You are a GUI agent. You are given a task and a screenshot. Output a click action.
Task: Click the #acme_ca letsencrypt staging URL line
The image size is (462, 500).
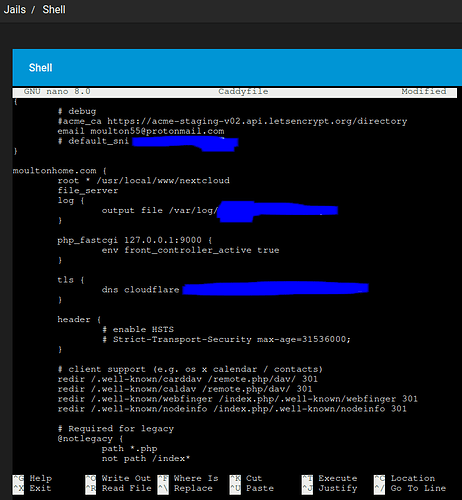pyautogui.click(x=232, y=121)
